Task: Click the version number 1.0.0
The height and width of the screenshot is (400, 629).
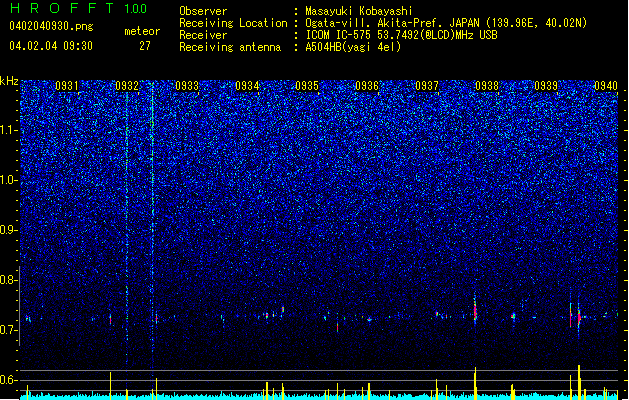Action: coord(136,9)
